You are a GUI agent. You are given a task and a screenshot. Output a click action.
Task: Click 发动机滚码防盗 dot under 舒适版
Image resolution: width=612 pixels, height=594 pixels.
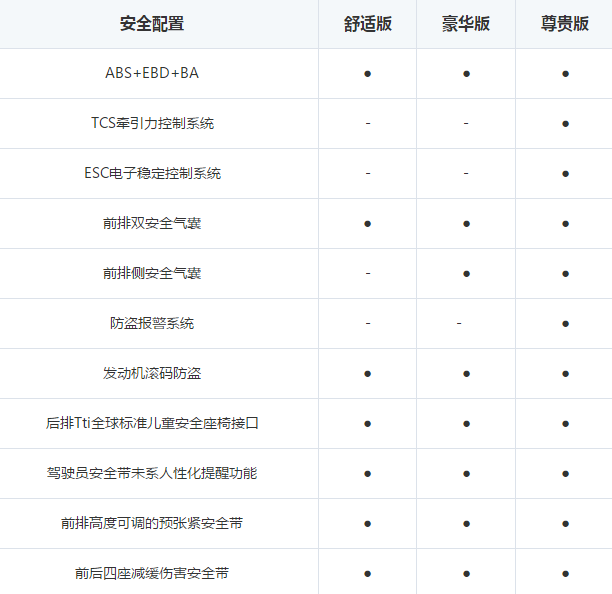pos(367,374)
